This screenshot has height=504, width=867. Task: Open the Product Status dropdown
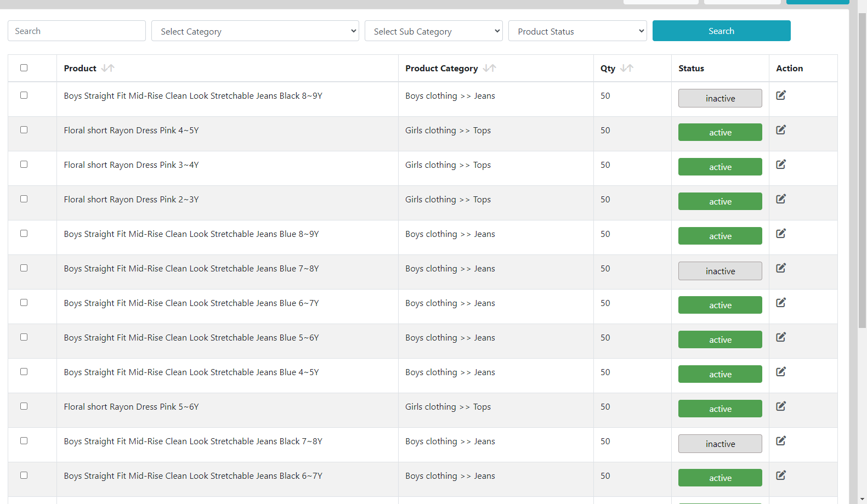577,31
